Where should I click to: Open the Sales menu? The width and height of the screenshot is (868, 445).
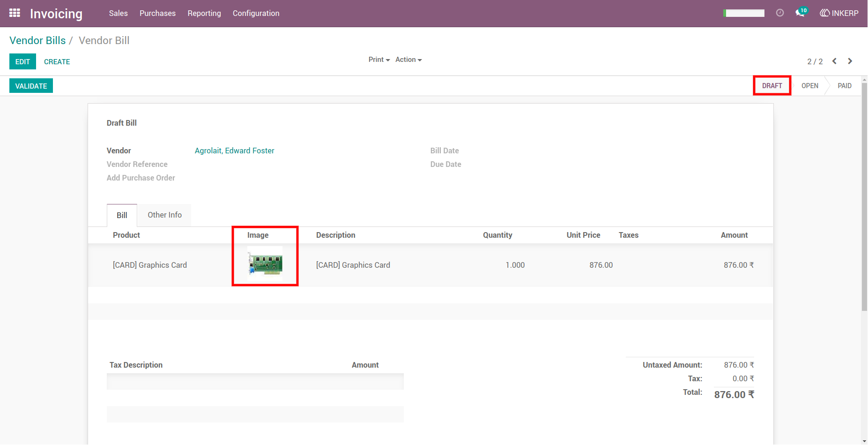pyautogui.click(x=119, y=13)
